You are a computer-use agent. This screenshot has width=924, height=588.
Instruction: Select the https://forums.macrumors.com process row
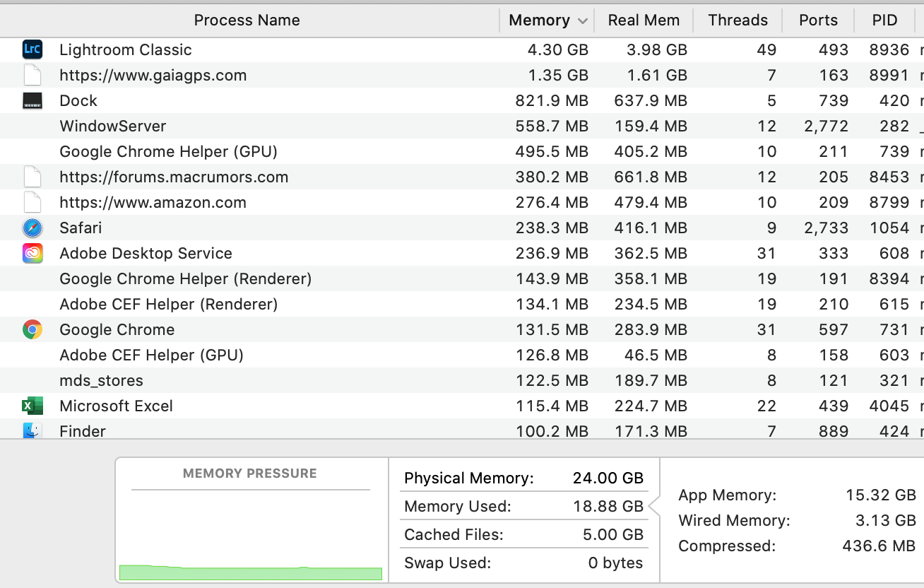coord(462,177)
